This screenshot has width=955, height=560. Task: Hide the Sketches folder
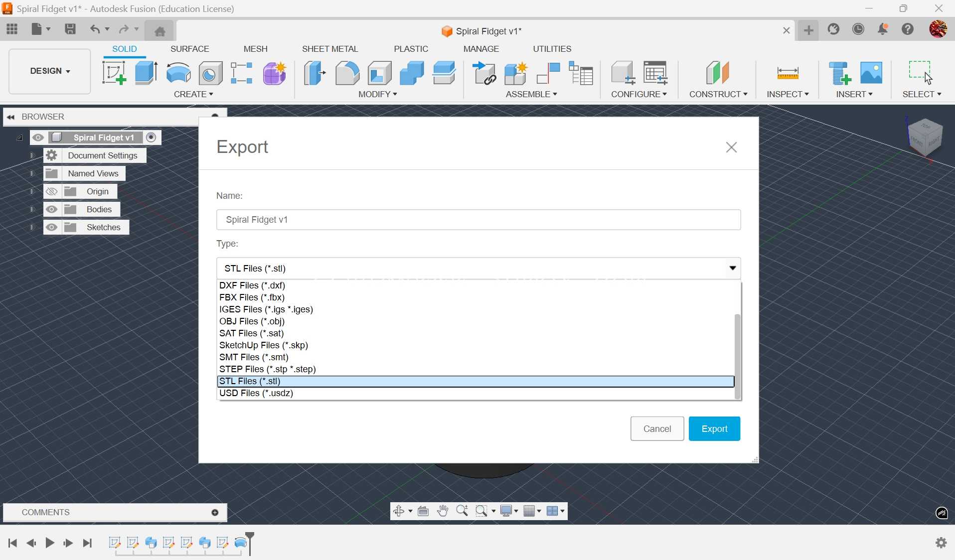coord(51,227)
